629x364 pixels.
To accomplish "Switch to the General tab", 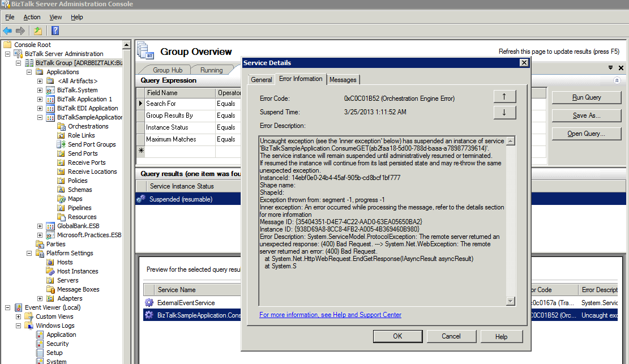I will pyautogui.click(x=261, y=79).
